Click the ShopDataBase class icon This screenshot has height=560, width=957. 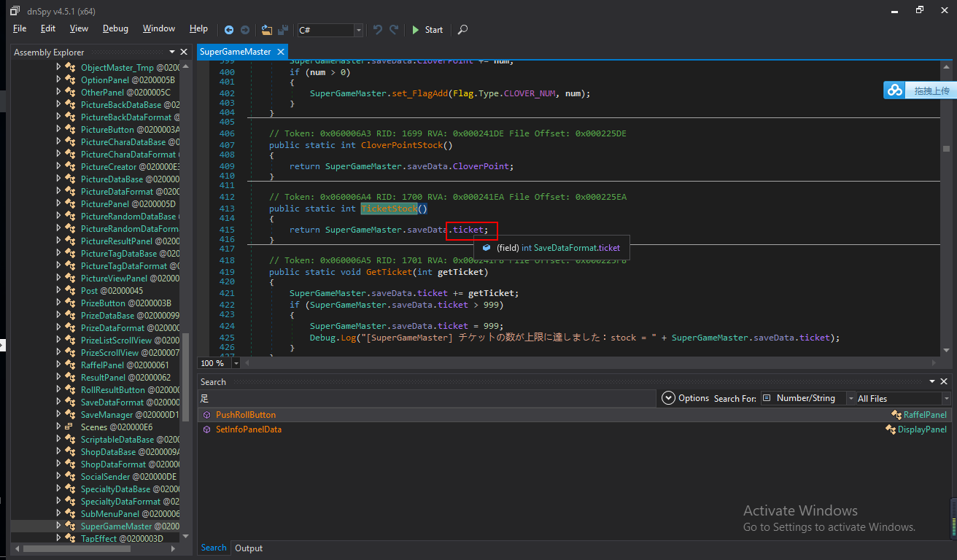coord(71,451)
